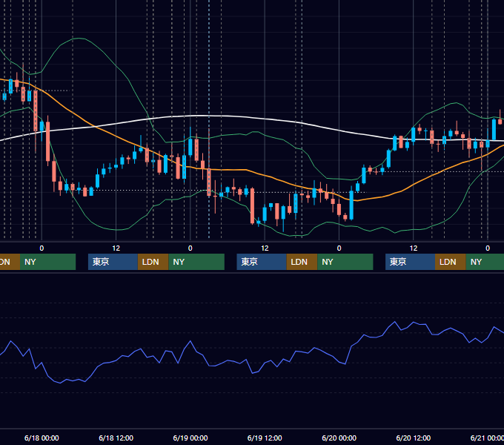This screenshot has width=504, height=445.
Task: Click the 6/18 12:00 date label
Action: [116, 438]
